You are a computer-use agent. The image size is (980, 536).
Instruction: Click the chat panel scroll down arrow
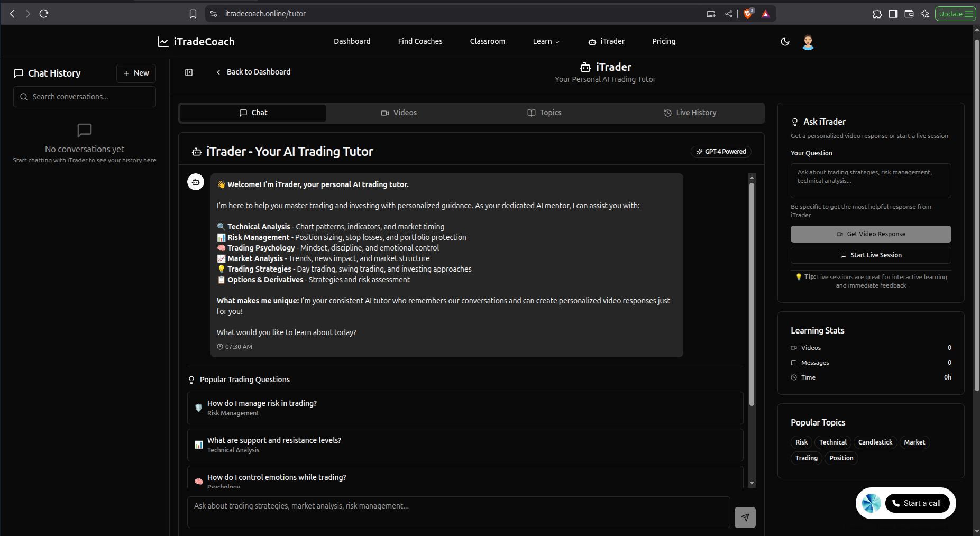(x=752, y=483)
